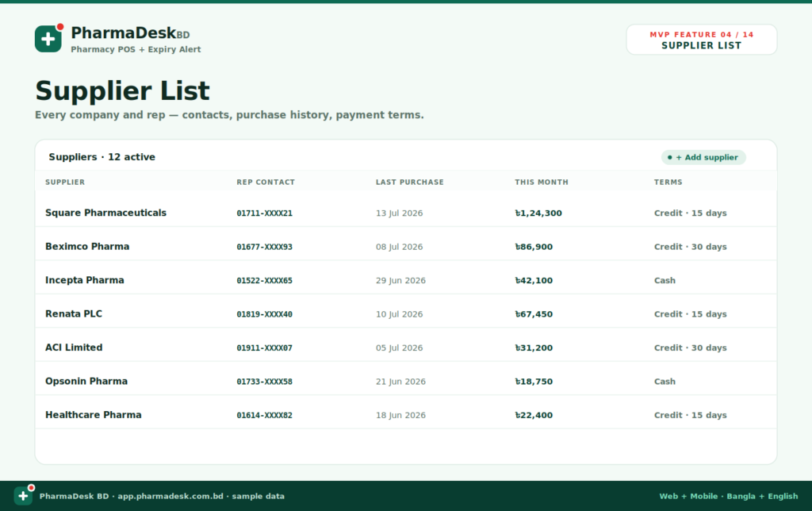Screen dimensions: 812x511
Task: Click Opsonin Pharma's Cash terms
Action: [x=665, y=382]
